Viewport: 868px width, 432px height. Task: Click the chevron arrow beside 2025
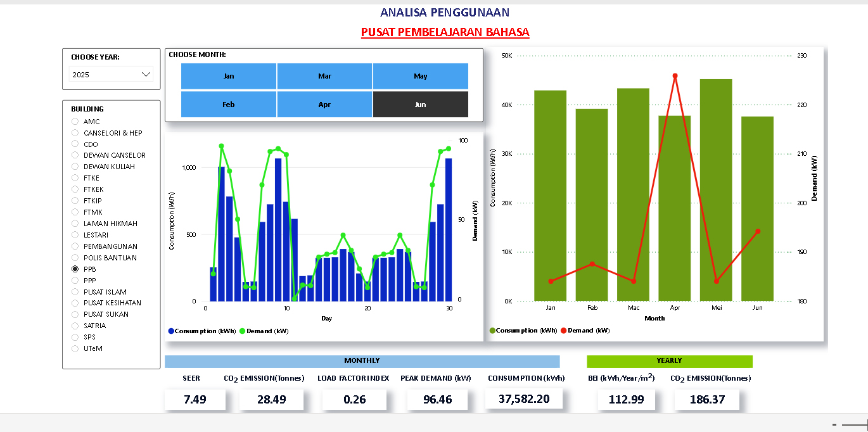click(x=146, y=75)
